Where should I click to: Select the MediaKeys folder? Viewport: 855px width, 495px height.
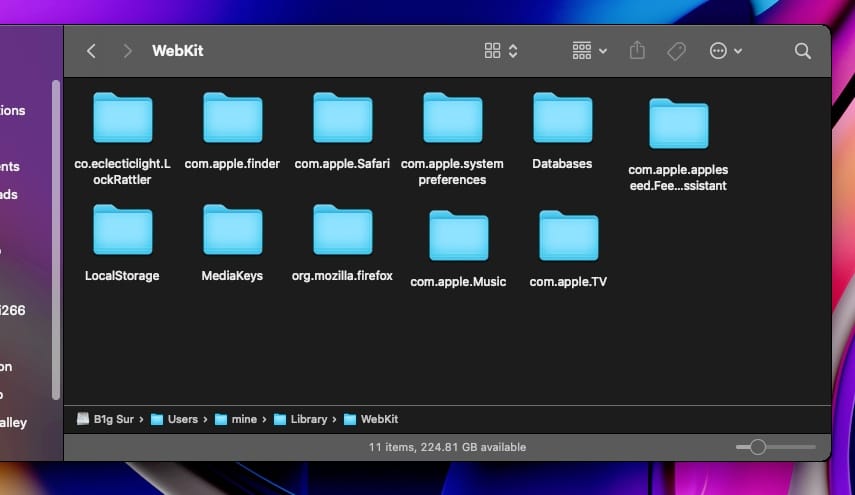232,230
